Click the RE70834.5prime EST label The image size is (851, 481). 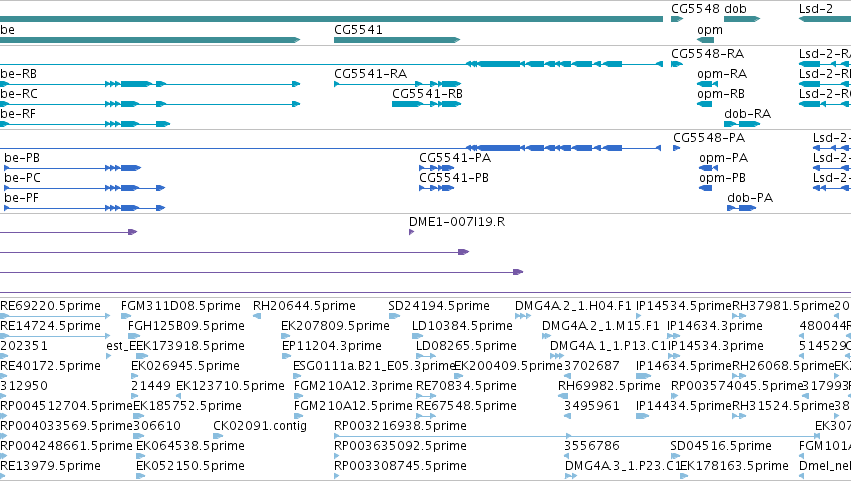pos(466,387)
